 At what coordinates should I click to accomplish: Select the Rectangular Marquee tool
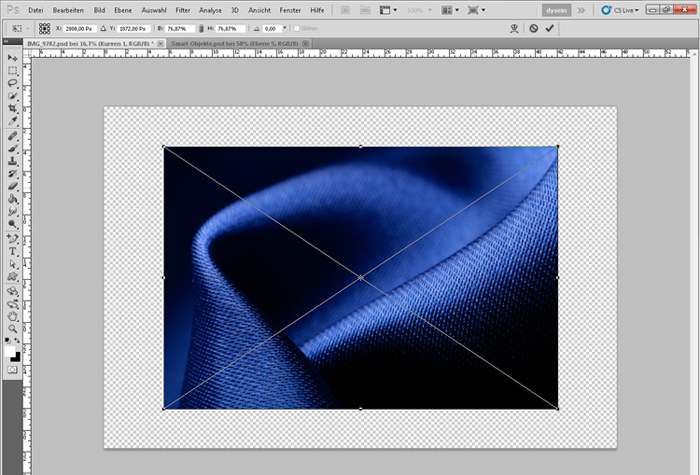[x=13, y=71]
